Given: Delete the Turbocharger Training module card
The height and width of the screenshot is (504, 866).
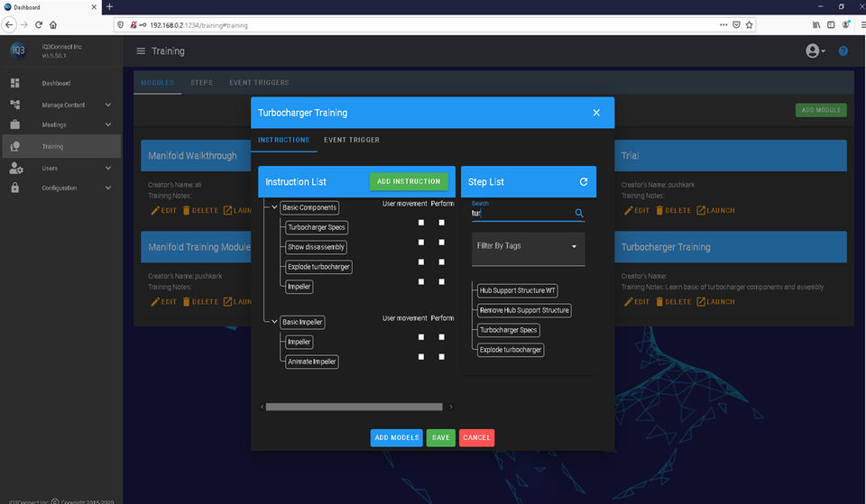Looking at the screenshot, I should (x=673, y=302).
